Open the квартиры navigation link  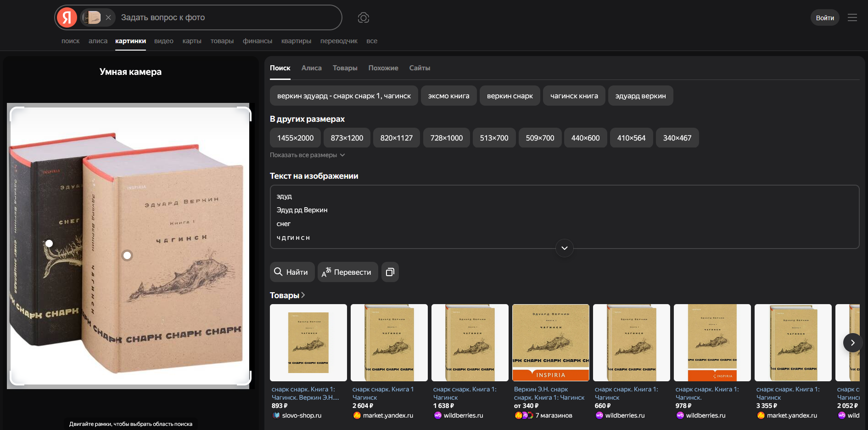point(296,41)
